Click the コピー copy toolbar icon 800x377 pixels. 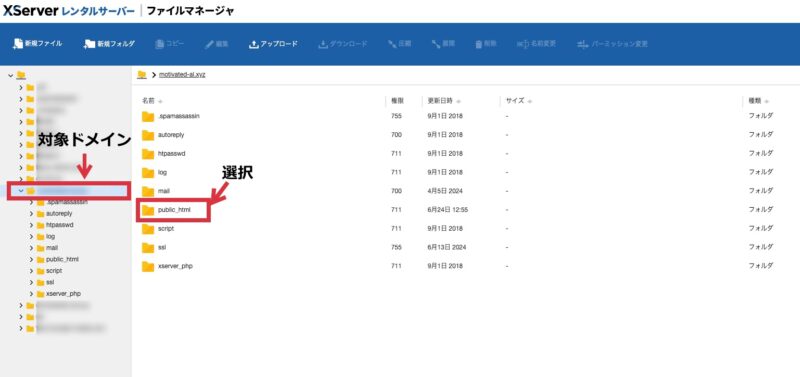pyautogui.click(x=159, y=44)
